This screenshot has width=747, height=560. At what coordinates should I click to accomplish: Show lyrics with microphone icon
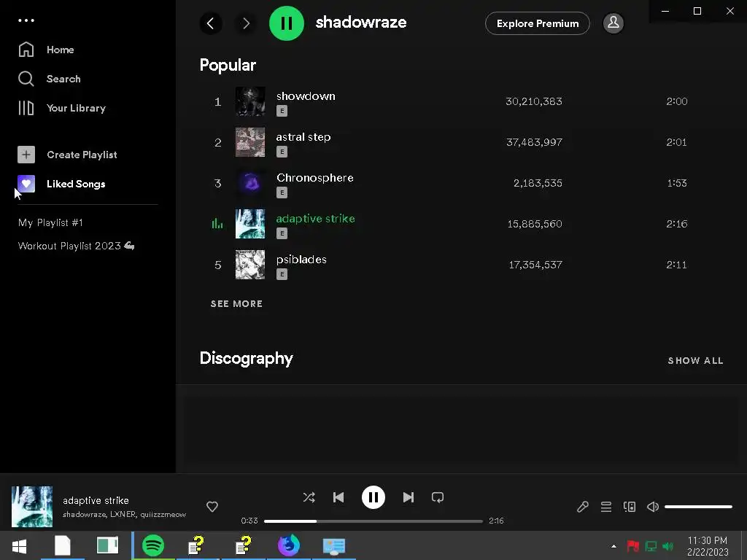point(583,507)
